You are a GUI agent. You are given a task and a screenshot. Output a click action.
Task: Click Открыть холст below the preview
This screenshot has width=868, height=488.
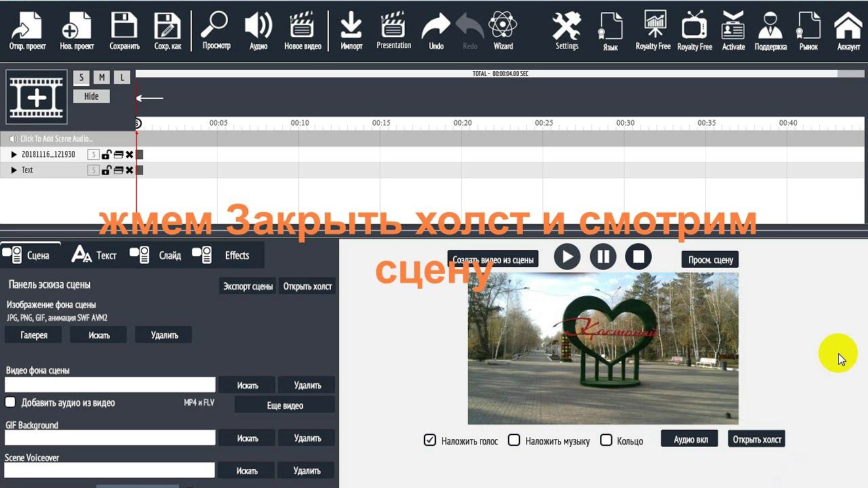[757, 439]
